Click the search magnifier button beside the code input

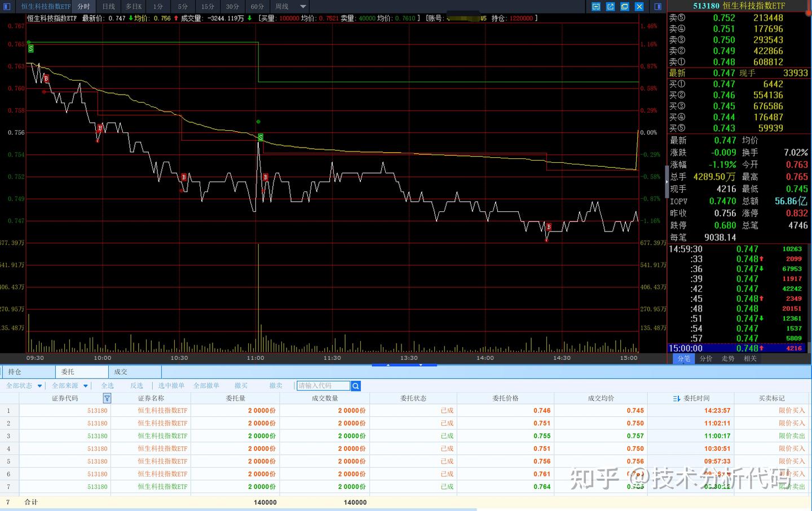click(356, 386)
